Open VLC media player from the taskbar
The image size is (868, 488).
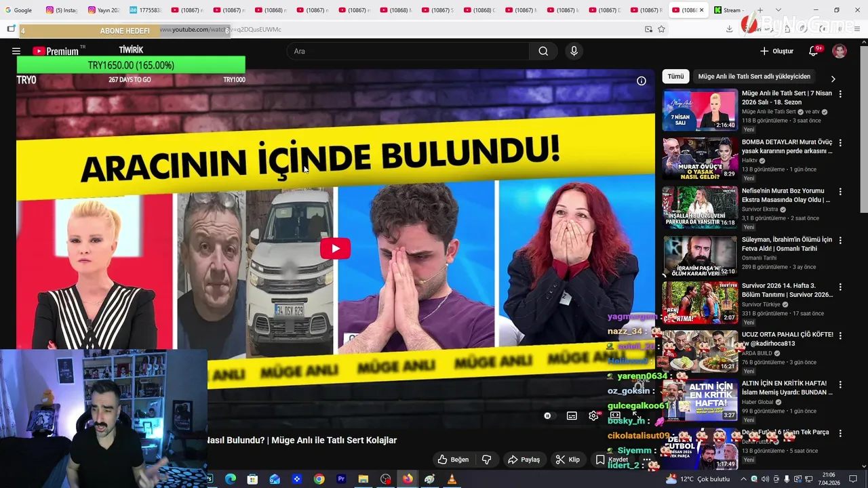(x=452, y=479)
